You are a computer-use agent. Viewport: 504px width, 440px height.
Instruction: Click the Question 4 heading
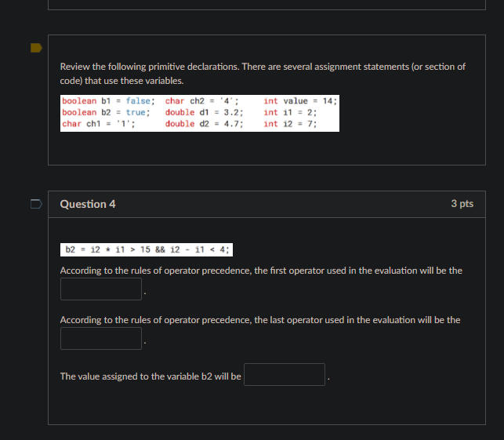[88, 204]
